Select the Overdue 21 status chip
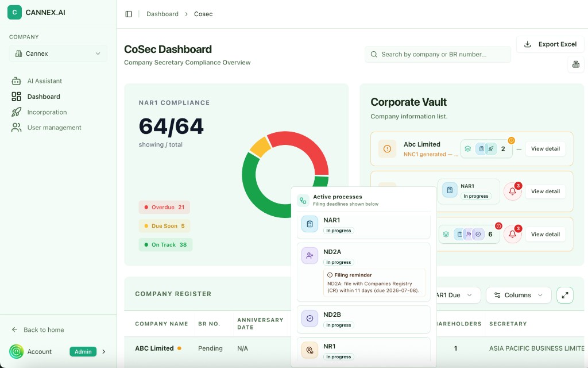The height and width of the screenshot is (368, 588). coord(164,207)
